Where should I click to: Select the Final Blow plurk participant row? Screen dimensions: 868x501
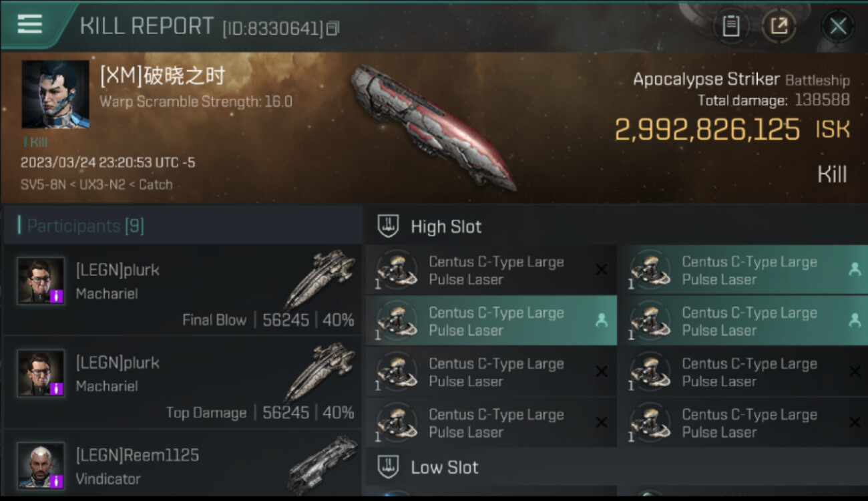coord(183,291)
